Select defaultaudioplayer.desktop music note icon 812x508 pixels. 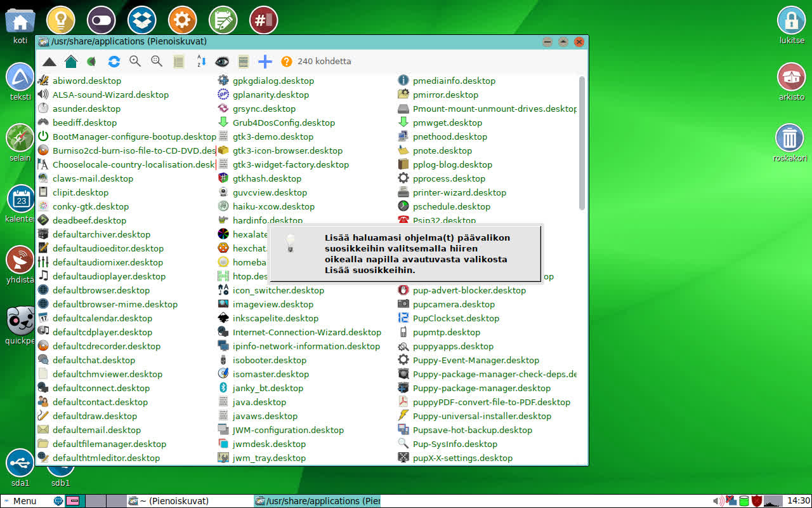pyautogui.click(x=43, y=276)
